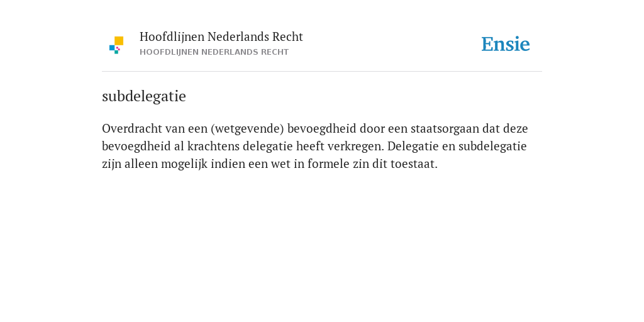Click the word (wetgevende) in the paragraph
This screenshot has height=322, width=644.
tap(247, 128)
